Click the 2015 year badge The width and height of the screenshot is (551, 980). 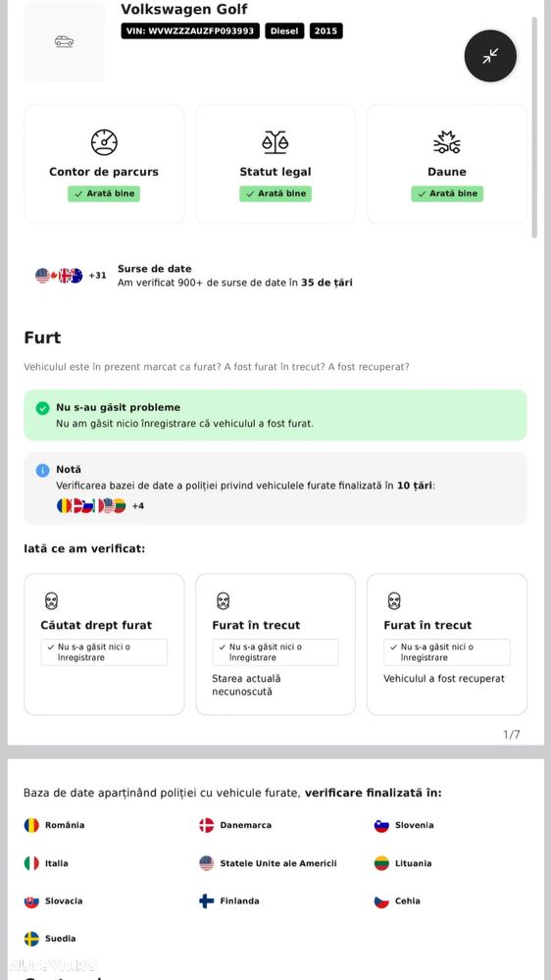(x=326, y=31)
